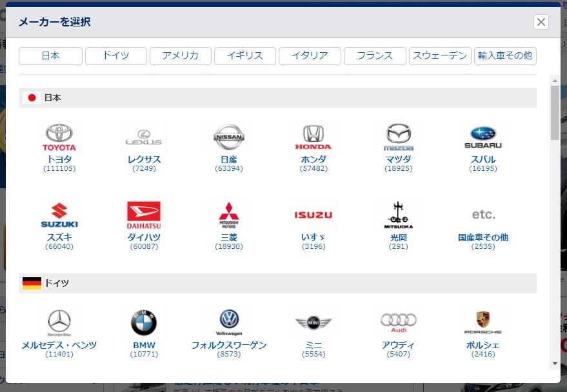Click the etc. other domestic icon
This screenshot has height=392, width=567.
click(x=483, y=215)
